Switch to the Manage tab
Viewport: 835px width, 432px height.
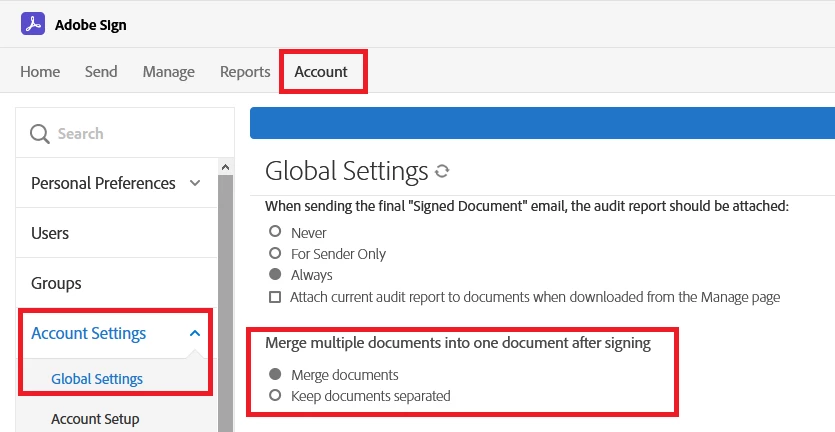tap(169, 71)
